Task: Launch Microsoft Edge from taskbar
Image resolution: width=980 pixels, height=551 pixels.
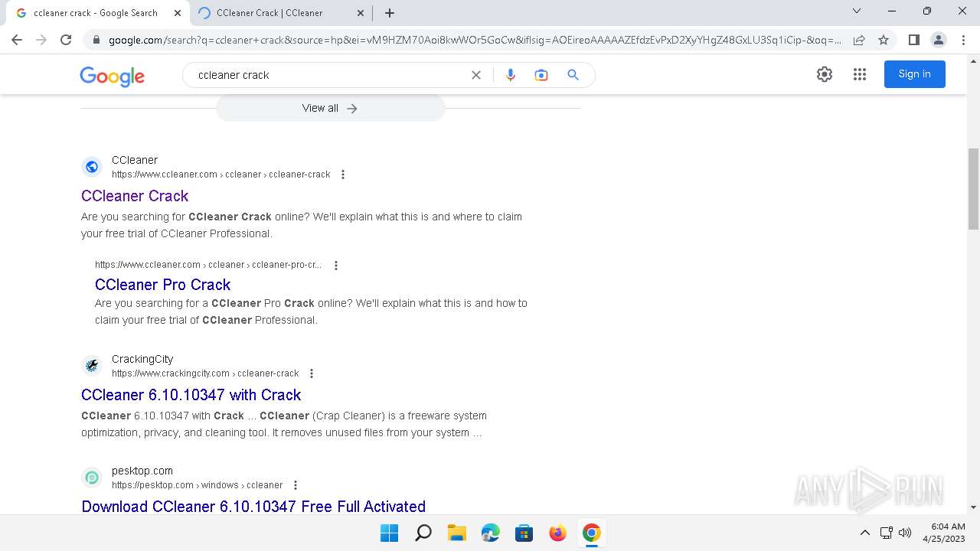Action: click(x=491, y=533)
